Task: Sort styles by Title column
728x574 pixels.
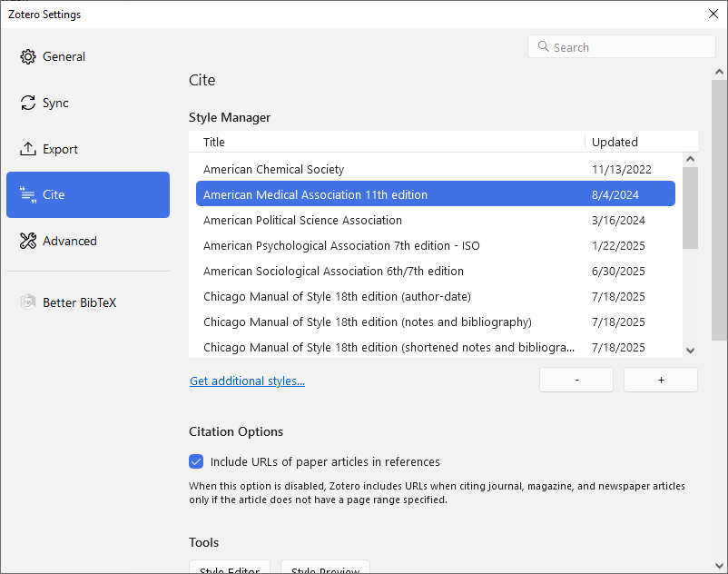Action: point(387,142)
